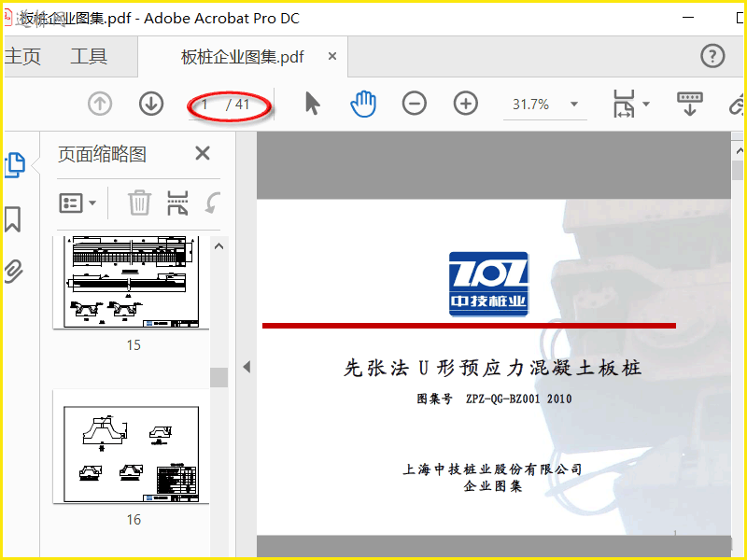This screenshot has width=747, height=560.
Task: Click the thumbnail panel scrollbar handle
Action: (x=218, y=378)
